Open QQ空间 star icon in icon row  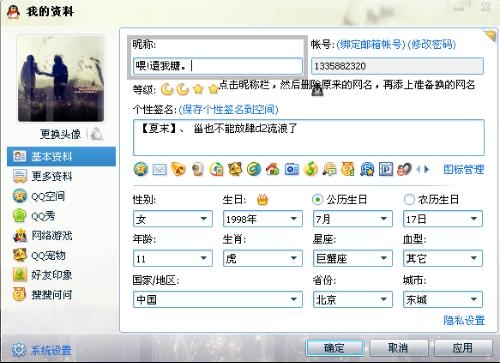tap(141, 169)
